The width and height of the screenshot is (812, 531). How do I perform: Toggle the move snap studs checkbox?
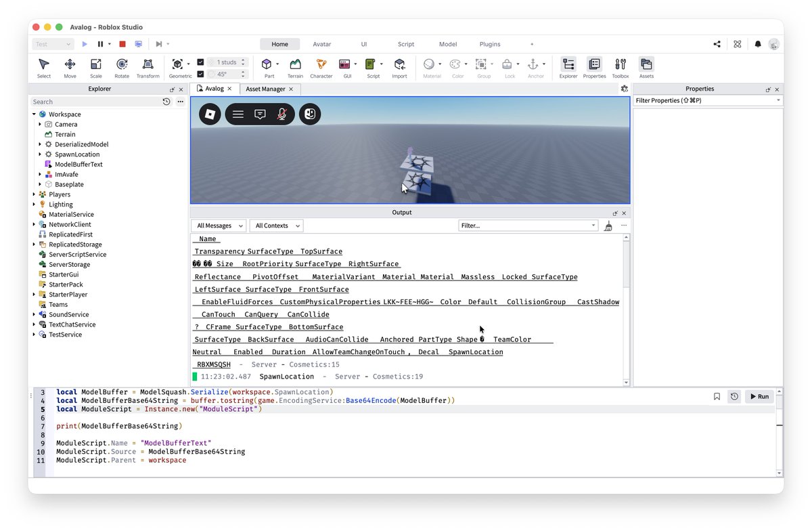(x=200, y=62)
